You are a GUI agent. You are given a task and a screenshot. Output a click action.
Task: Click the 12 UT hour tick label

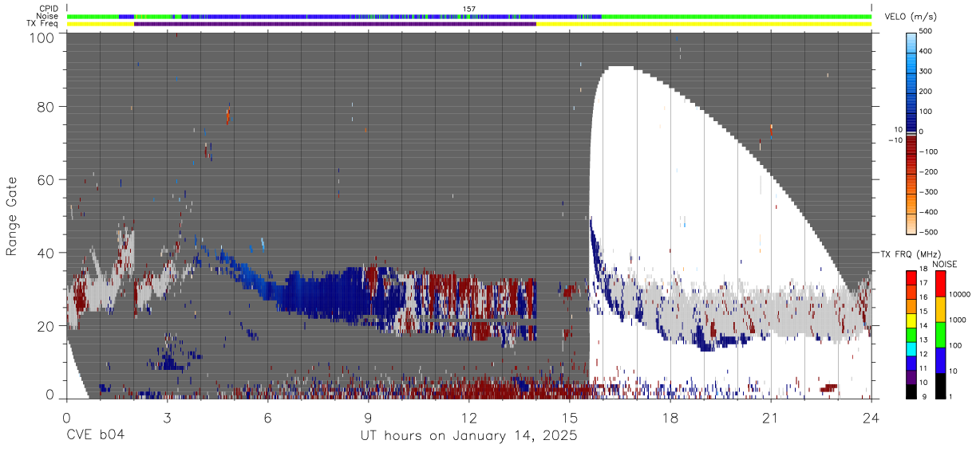(468, 417)
